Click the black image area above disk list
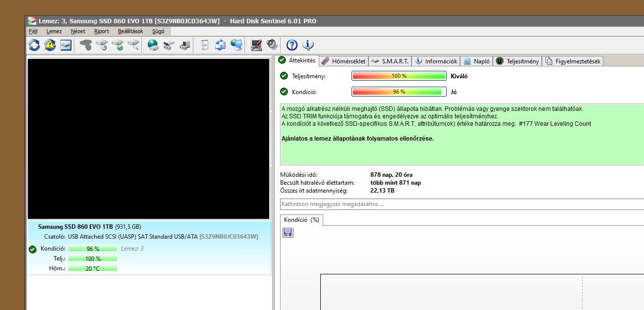This screenshot has width=644, height=310. click(x=148, y=139)
